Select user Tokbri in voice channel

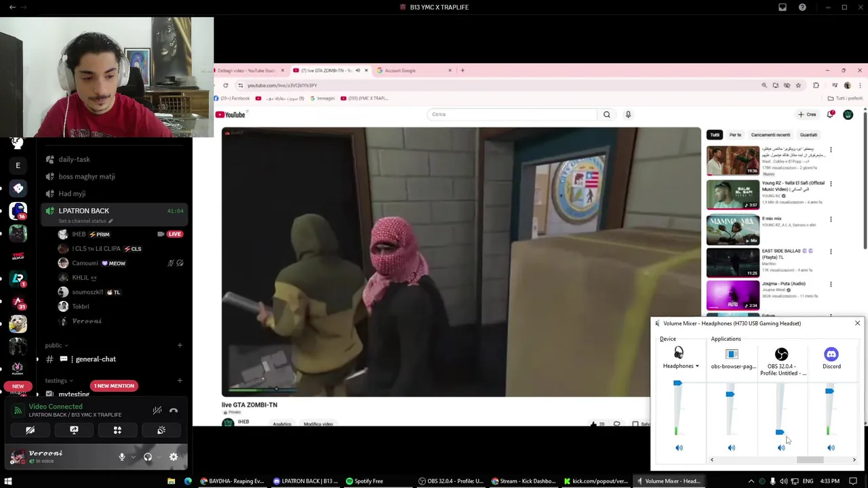point(80,306)
